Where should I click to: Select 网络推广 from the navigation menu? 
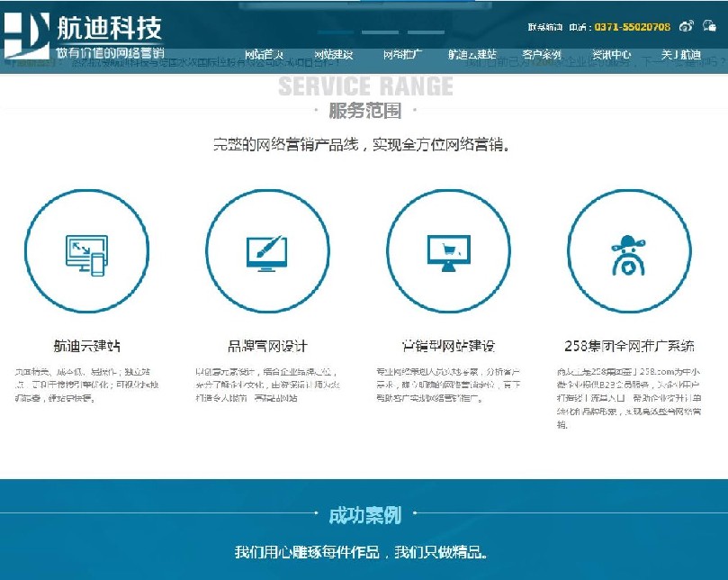point(403,55)
